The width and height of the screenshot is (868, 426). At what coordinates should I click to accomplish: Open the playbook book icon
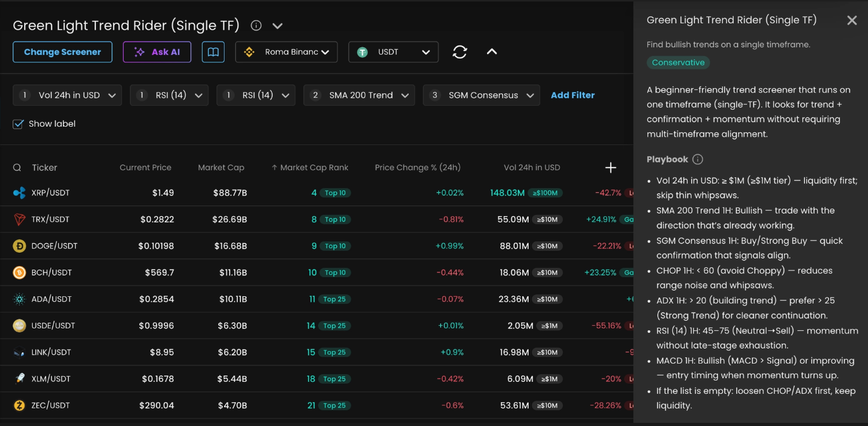point(213,52)
